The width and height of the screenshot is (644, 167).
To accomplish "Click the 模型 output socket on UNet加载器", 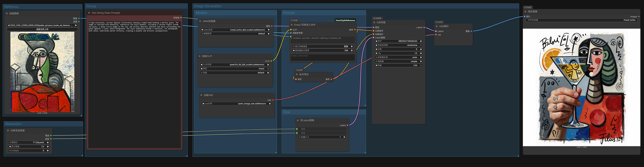I will (272, 26).
